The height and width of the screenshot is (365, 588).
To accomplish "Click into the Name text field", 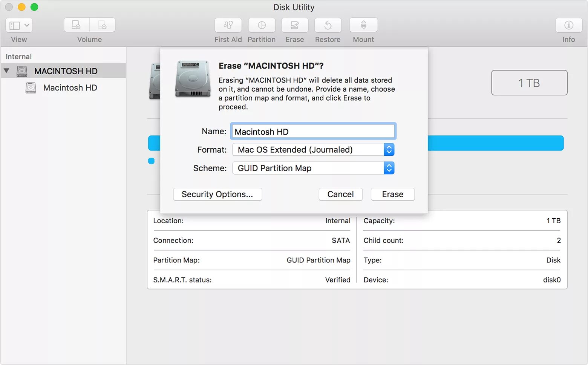I will point(313,132).
